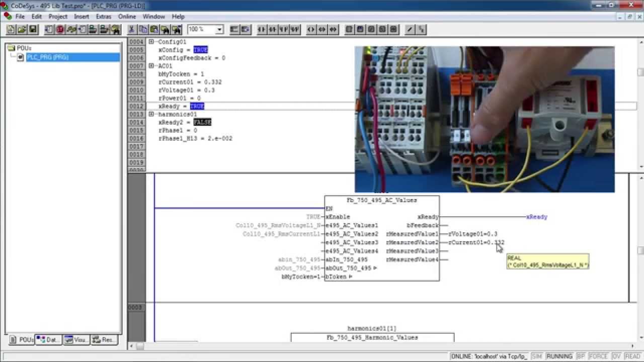Click the Copy toolbar icon
The image size is (644, 362).
(x=143, y=30)
